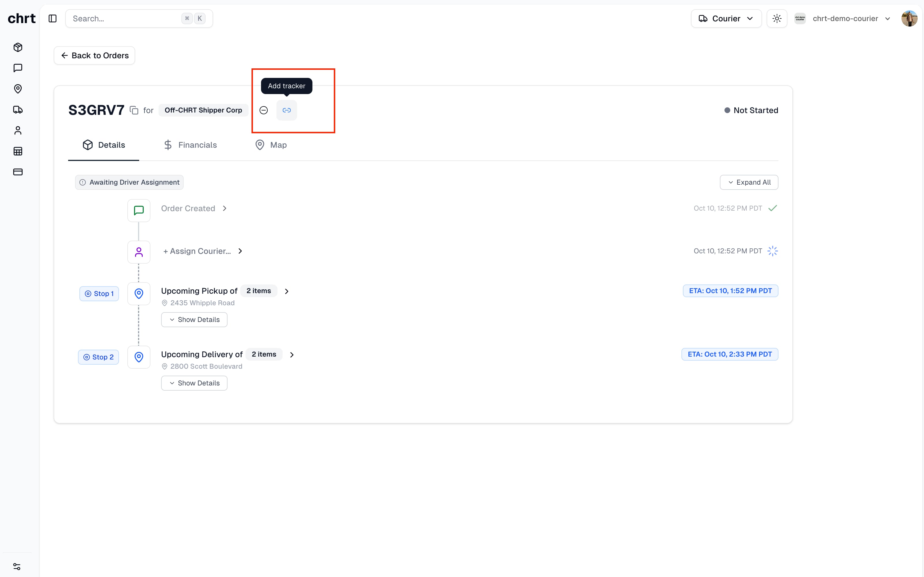Open the billing card icon in sidebar
This screenshot has height=577, width=924.
pos(18,172)
